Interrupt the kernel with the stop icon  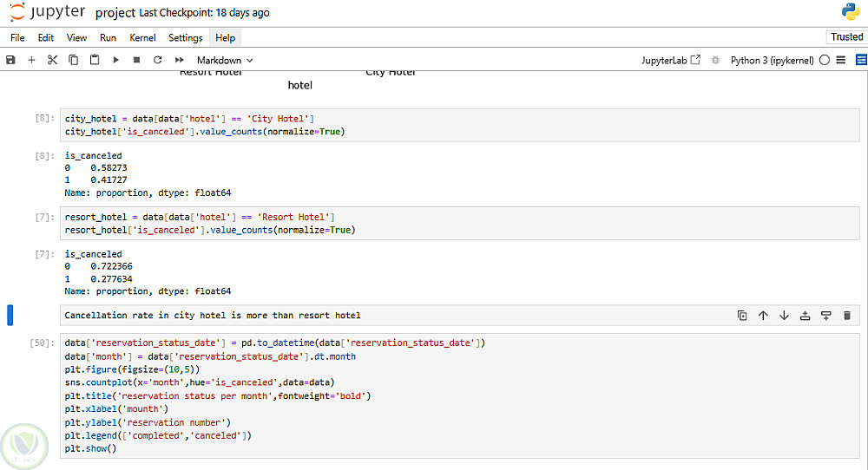point(136,60)
